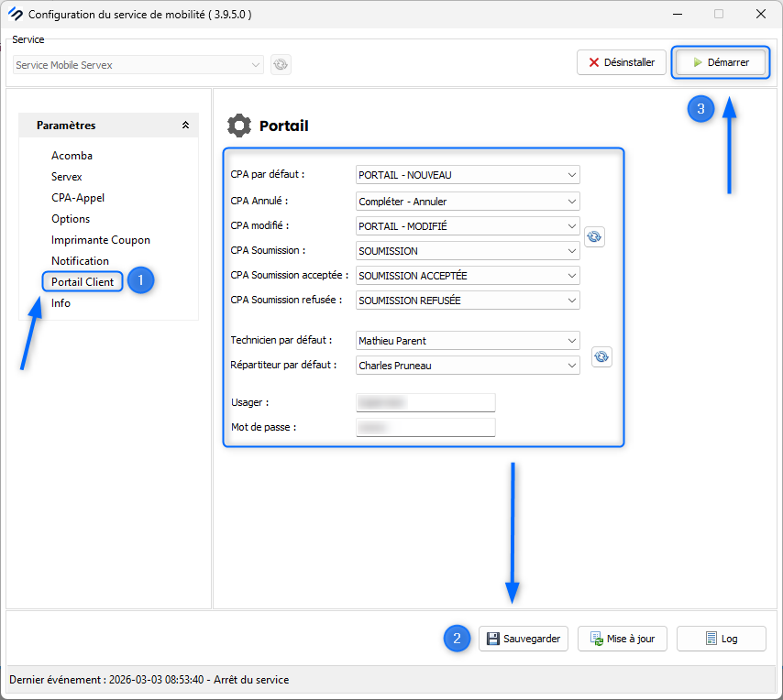The height and width of the screenshot is (700, 783).
Task: Open the CPA Soumission acceptée dropdown
Action: tap(468, 276)
